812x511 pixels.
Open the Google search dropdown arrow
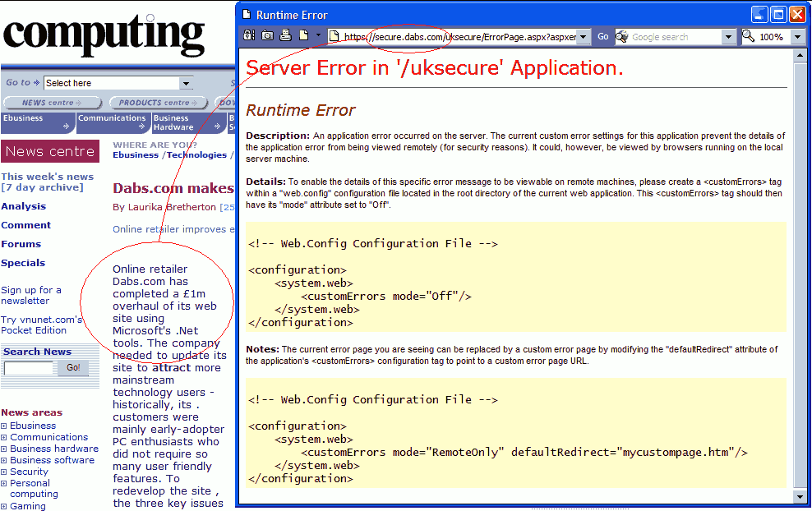729,37
